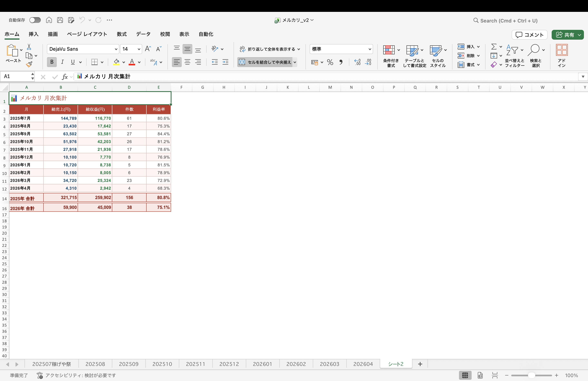Adjust the zoom slider

[531, 375]
